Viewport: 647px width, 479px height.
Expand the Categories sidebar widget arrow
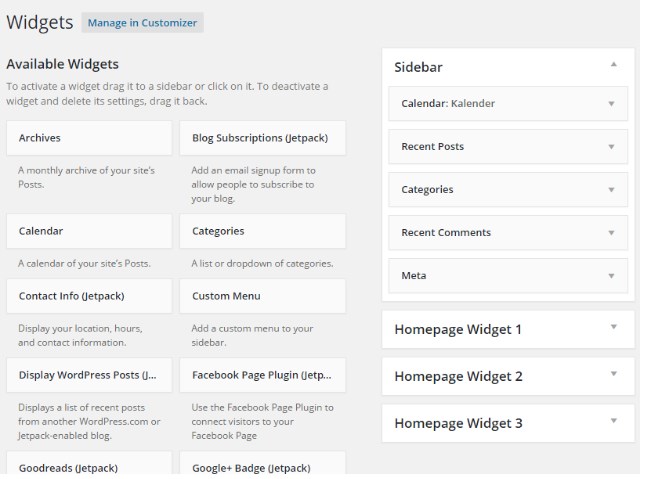611,189
